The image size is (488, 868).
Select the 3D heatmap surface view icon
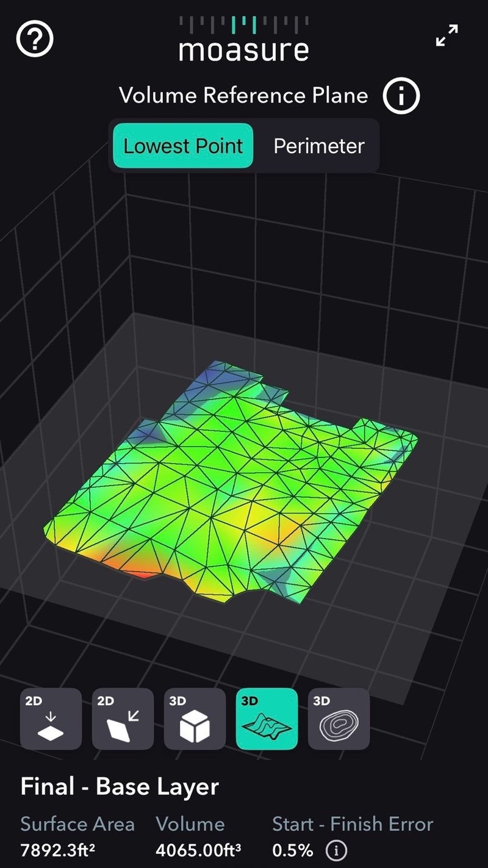coord(267,719)
